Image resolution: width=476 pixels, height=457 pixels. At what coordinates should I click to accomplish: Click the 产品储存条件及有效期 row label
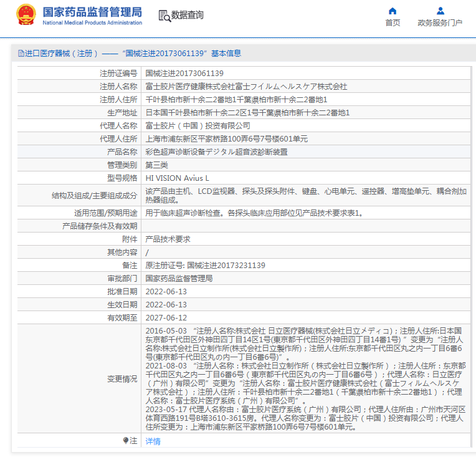(100, 226)
